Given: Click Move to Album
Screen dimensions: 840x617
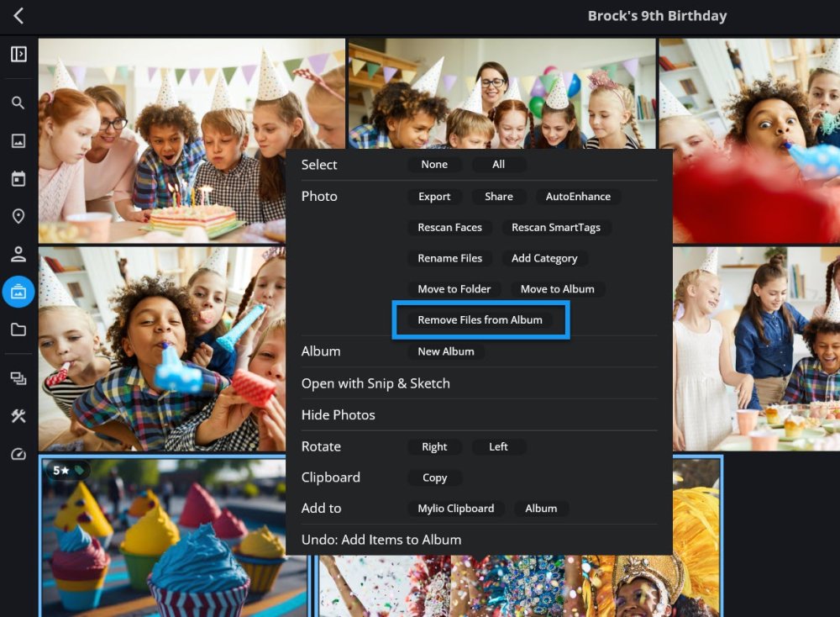Looking at the screenshot, I should 557,289.
